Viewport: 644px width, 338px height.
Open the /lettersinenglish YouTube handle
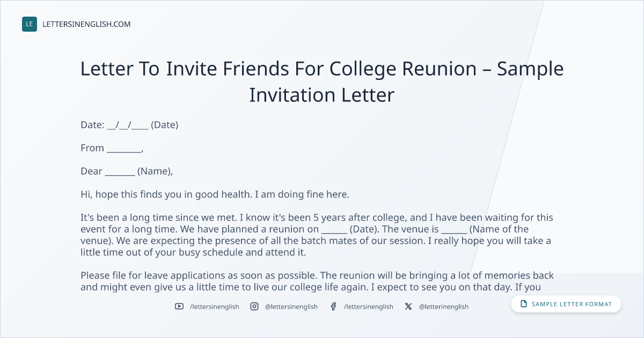215,306
